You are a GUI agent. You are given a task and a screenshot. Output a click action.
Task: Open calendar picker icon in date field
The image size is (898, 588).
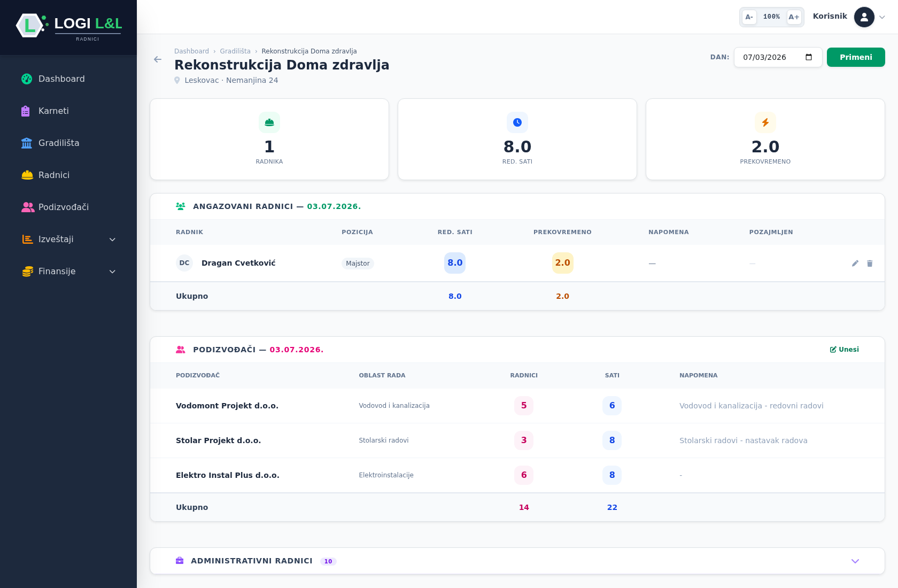[x=809, y=57]
